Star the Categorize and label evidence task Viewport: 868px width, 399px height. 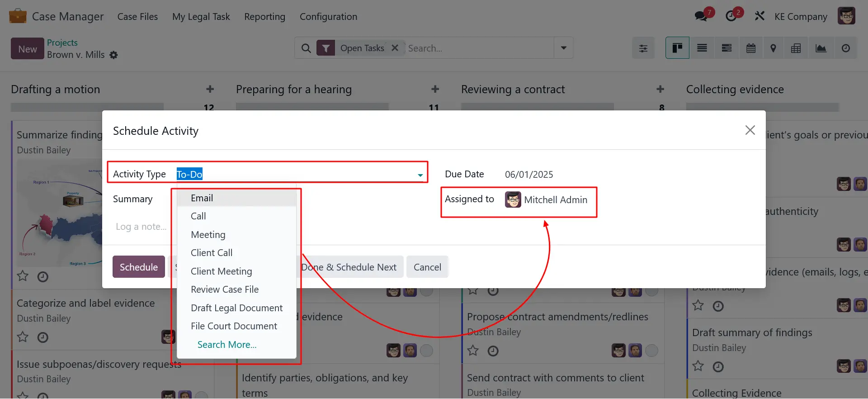point(23,337)
